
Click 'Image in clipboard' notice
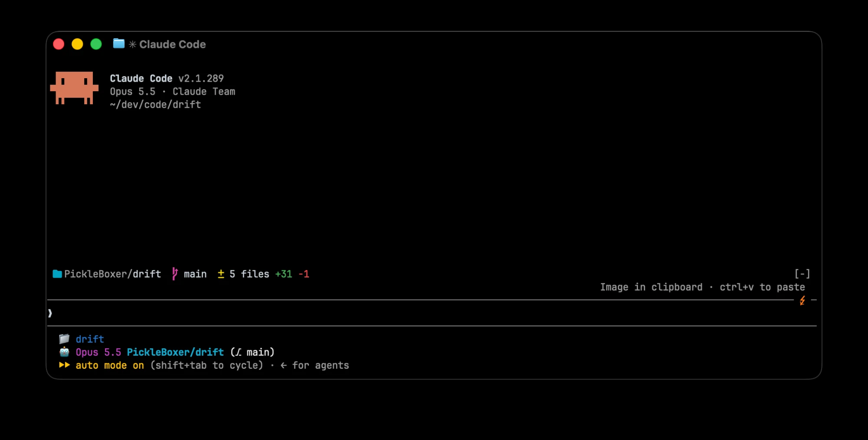tap(651, 287)
